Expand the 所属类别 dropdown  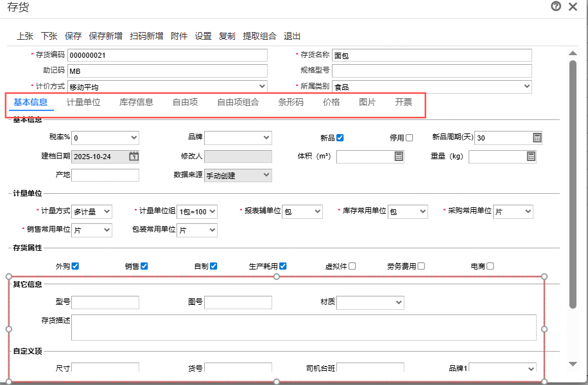431,87
